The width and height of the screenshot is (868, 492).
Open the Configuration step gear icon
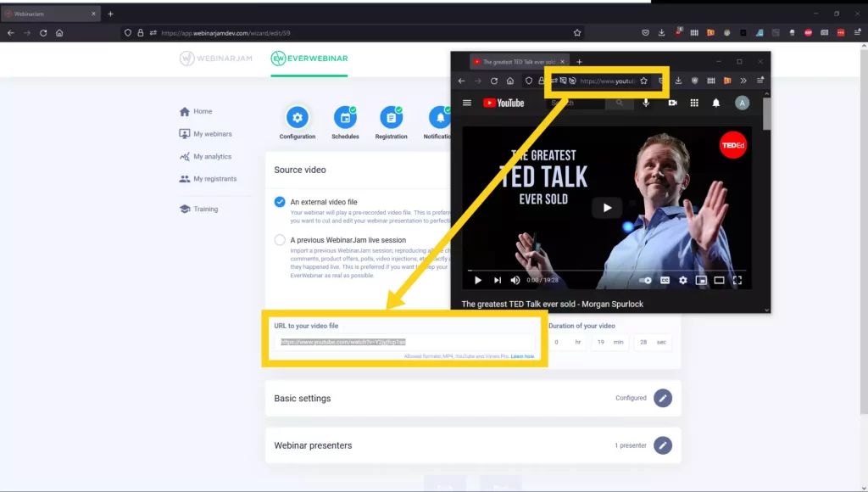(297, 118)
